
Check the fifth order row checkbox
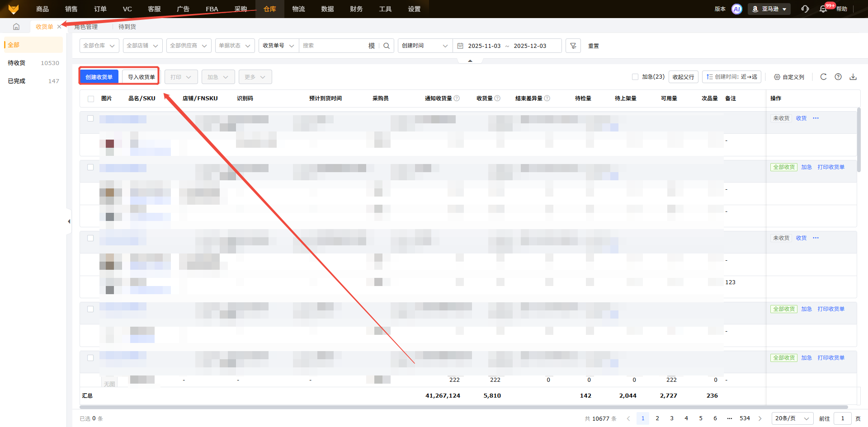pos(90,358)
